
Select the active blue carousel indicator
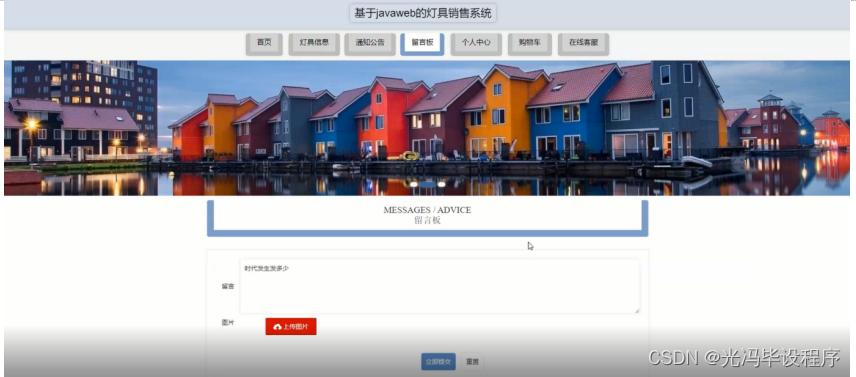pyautogui.click(x=427, y=184)
